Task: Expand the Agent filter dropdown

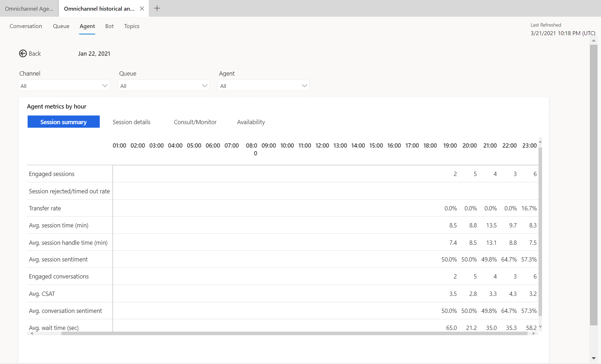Action: coord(263,86)
